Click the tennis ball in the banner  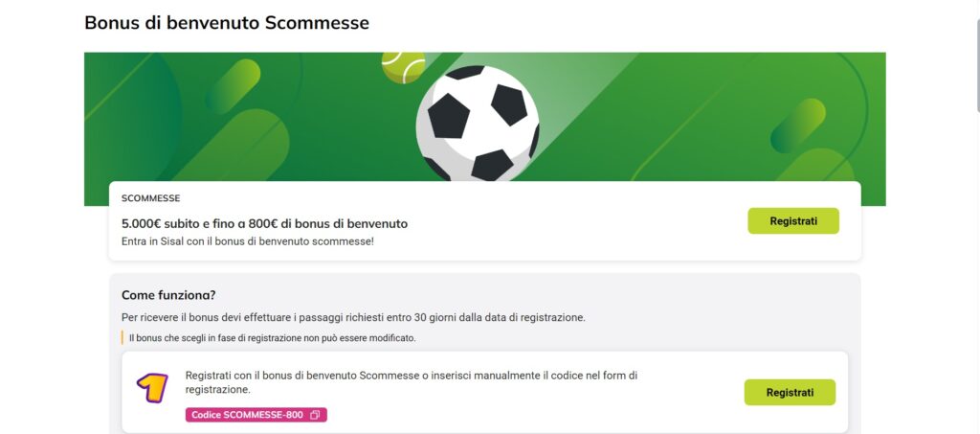click(x=403, y=67)
